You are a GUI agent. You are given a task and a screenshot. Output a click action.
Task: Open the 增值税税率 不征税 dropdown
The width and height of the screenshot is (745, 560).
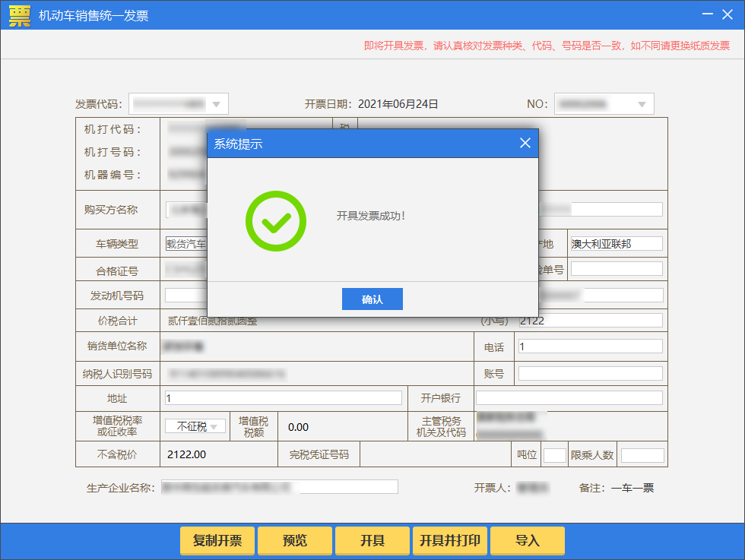click(x=216, y=427)
